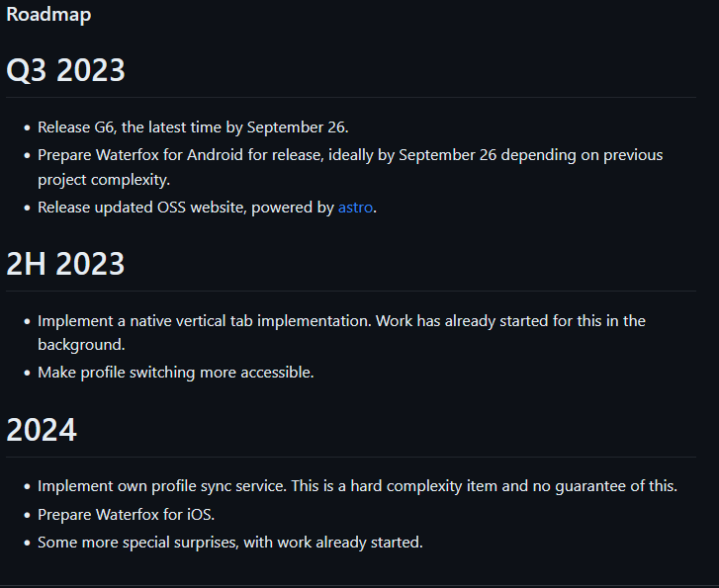Click the "Release G6" roadmap item text

(x=193, y=127)
